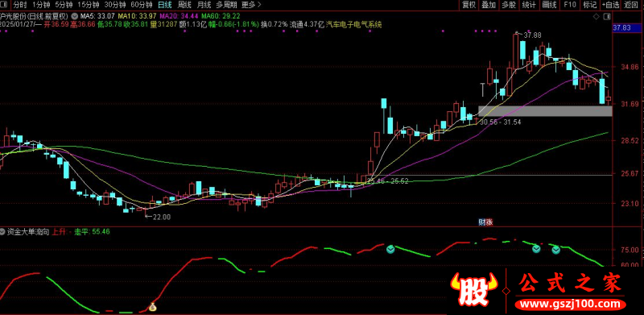Image resolution: width=644 pixels, height=315 pixels.
Task: Open the 多周期 view option
Action: 226,5
